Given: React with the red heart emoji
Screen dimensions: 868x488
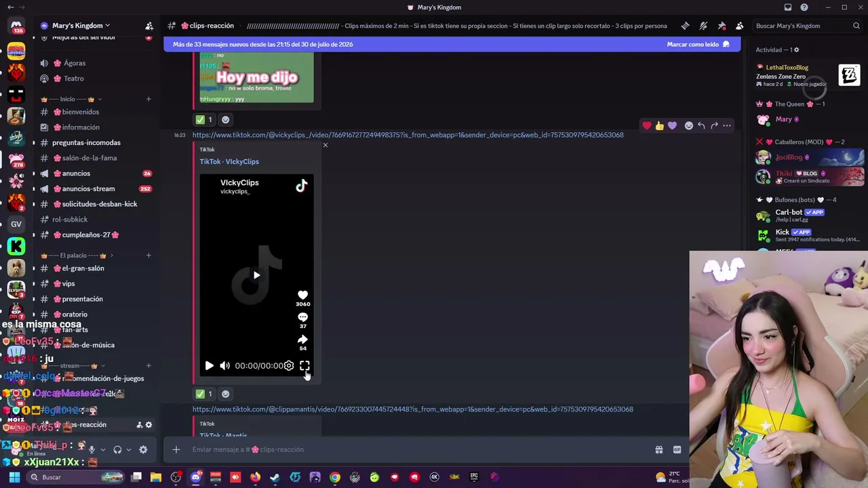Looking at the screenshot, I should point(647,125).
